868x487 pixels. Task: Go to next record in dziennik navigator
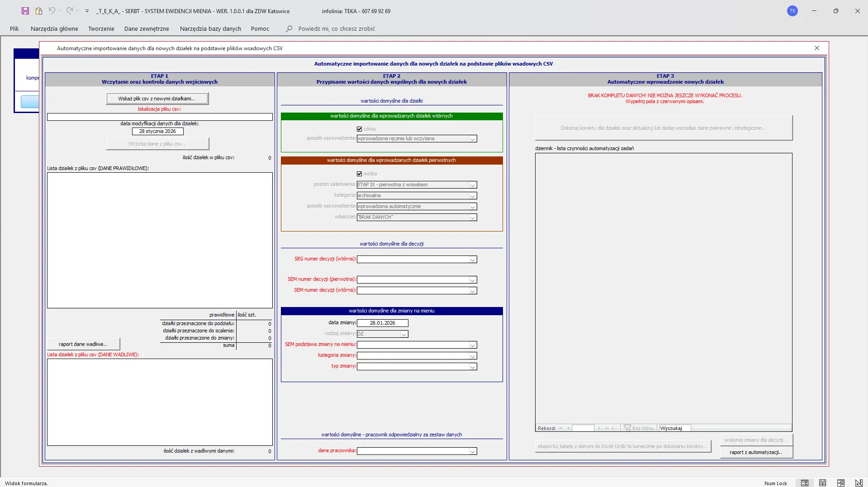pos(599,428)
